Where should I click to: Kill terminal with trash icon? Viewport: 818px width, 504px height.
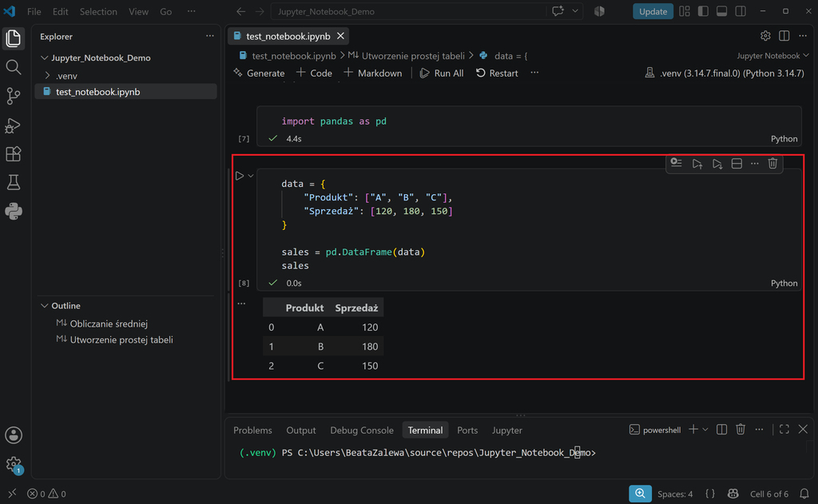[741, 430]
